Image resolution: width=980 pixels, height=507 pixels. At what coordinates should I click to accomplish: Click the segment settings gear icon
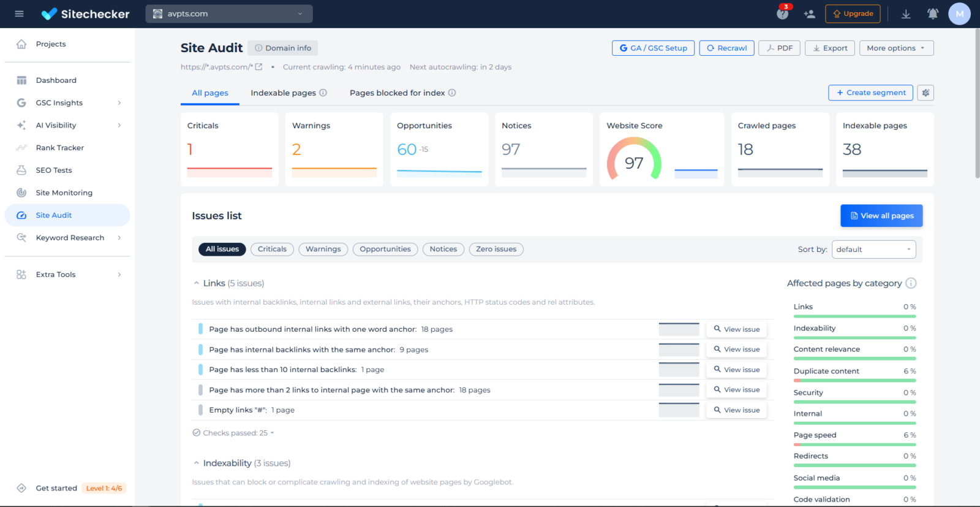[925, 93]
